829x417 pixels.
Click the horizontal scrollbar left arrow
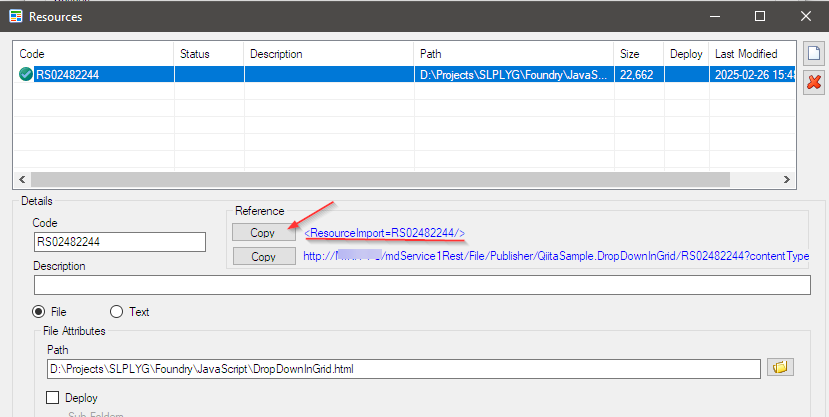tap(22, 179)
